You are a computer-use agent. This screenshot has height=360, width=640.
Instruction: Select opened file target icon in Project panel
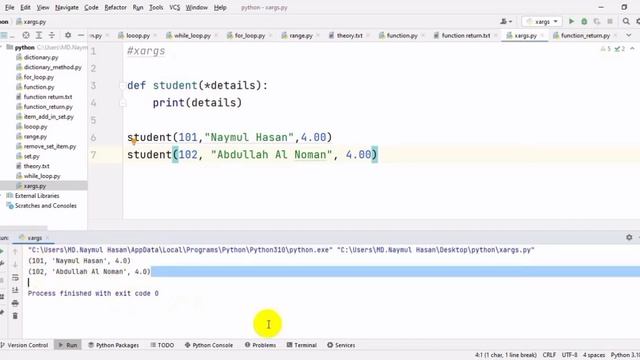pos(26,36)
